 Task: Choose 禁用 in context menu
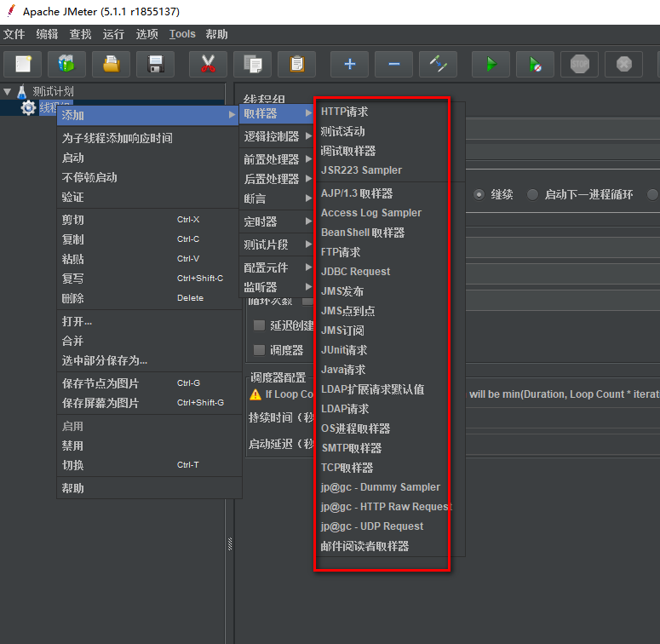147,446
